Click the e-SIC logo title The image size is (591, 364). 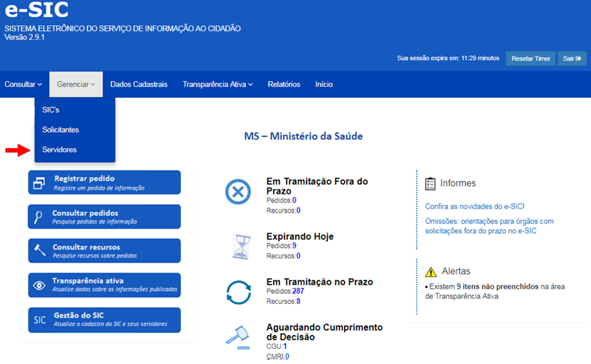(x=37, y=9)
